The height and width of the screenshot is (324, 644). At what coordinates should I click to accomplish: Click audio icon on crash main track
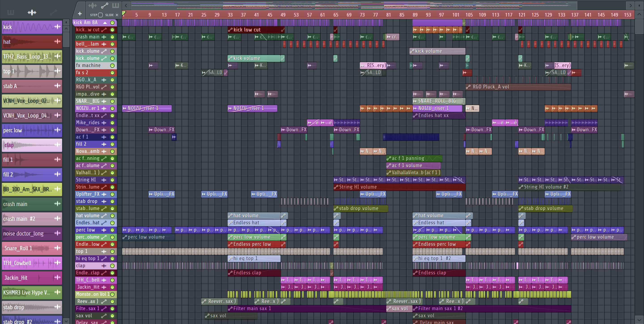pyautogui.click(x=104, y=37)
